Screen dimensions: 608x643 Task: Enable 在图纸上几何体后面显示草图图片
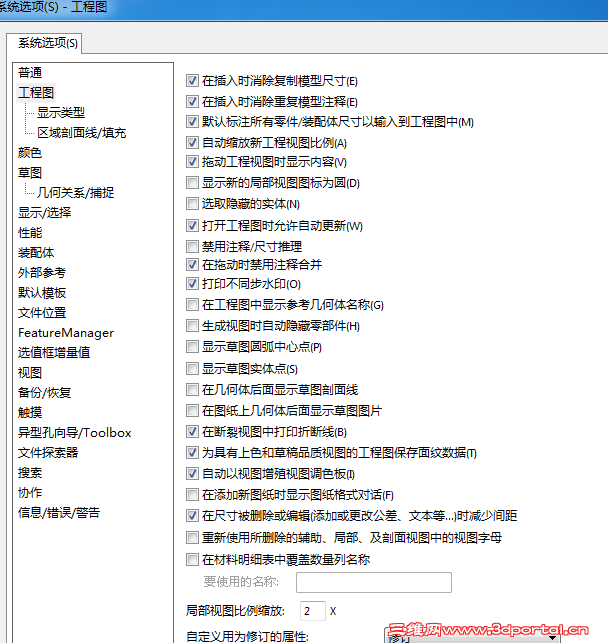(x=192, y=410)
